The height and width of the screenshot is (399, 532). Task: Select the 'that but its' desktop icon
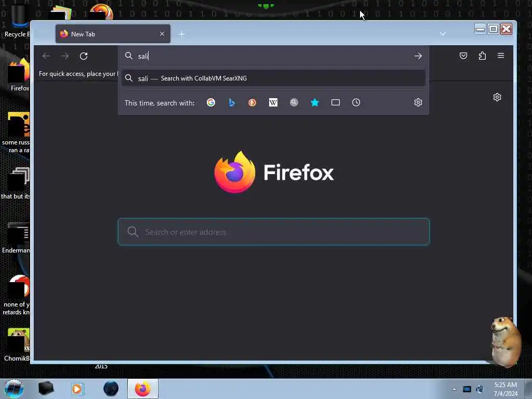coord(16,183)
